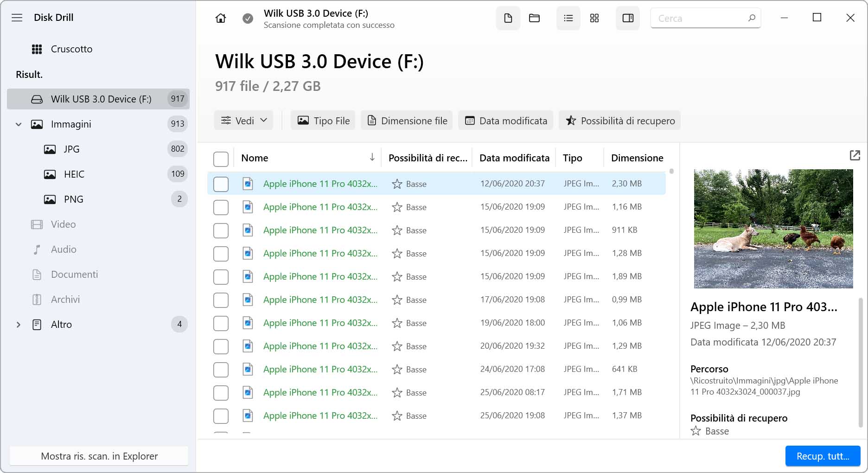Viewport: 868px width, 473px height.
Task: Click the star icon in 1,89 MB row
Action: tap(397, 277)
